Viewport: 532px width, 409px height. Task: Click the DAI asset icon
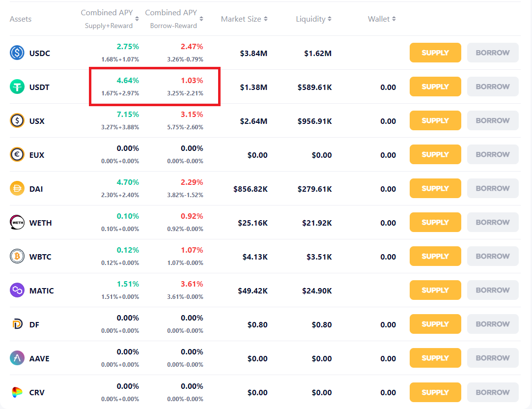[17, 189]
